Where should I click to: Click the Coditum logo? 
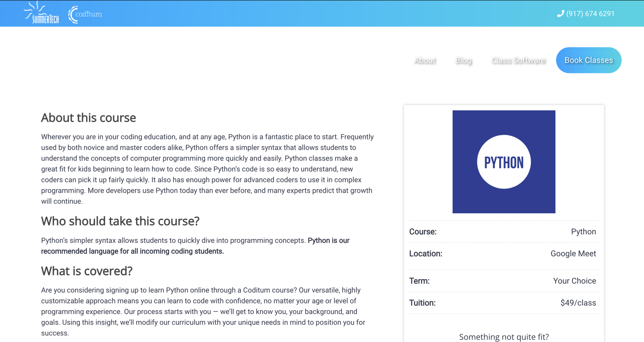pyautogui.click(x=84, y=14)
